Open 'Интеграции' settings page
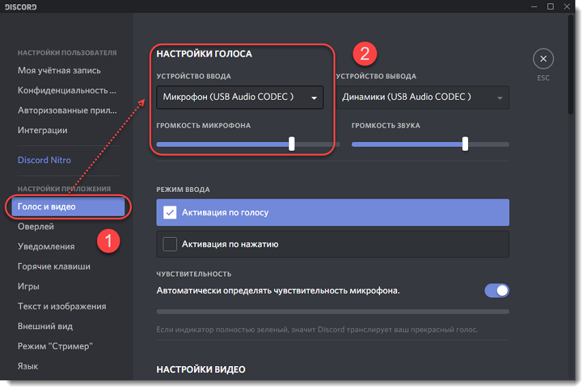 (x=42, y=130)
